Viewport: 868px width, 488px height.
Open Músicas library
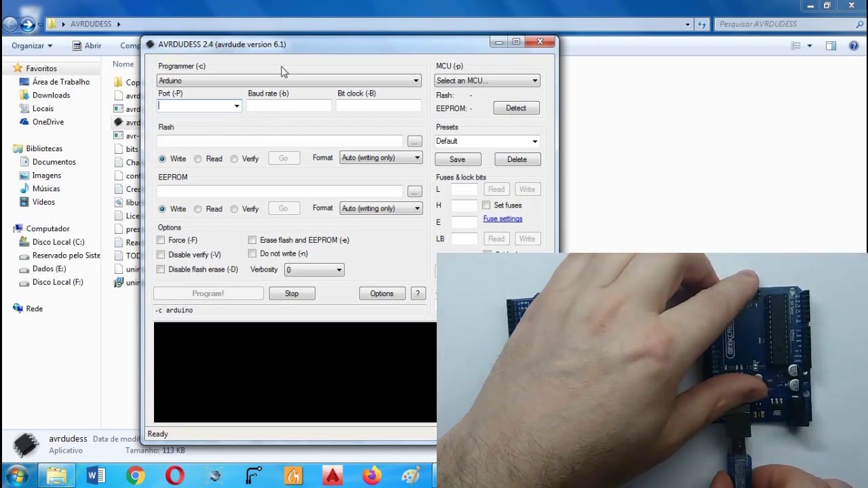coord(45,188)
